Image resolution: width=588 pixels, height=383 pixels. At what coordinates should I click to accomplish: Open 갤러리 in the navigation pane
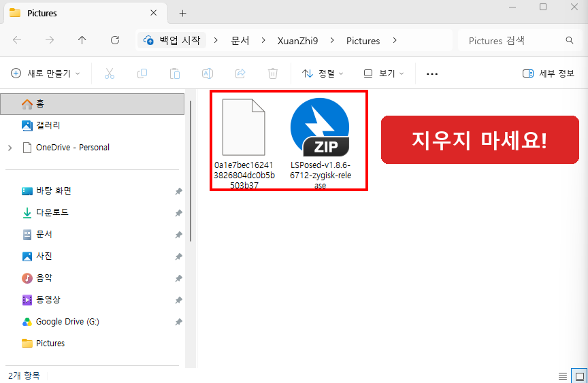[x=93, y=126]
